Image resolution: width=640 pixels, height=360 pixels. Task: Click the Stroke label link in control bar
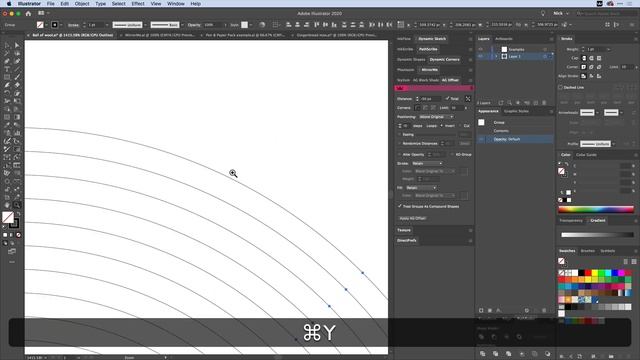coord(73,25)
